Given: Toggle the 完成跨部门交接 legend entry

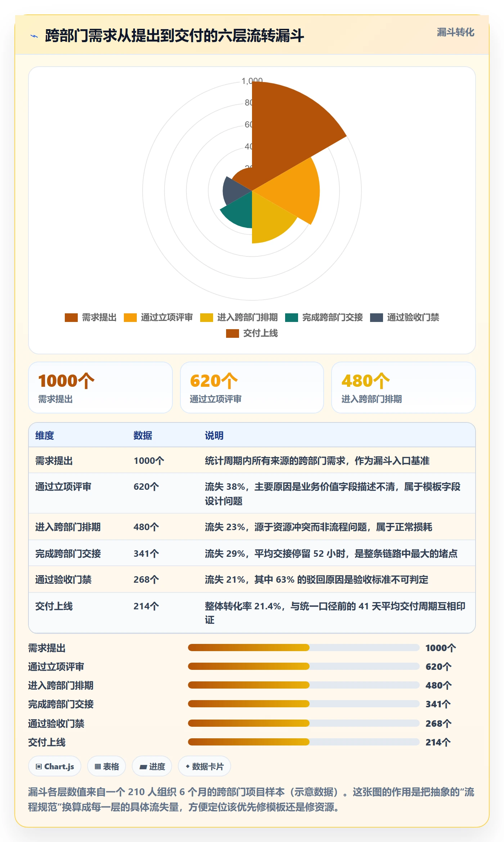Looking at the screenshot, I should 324,318.
